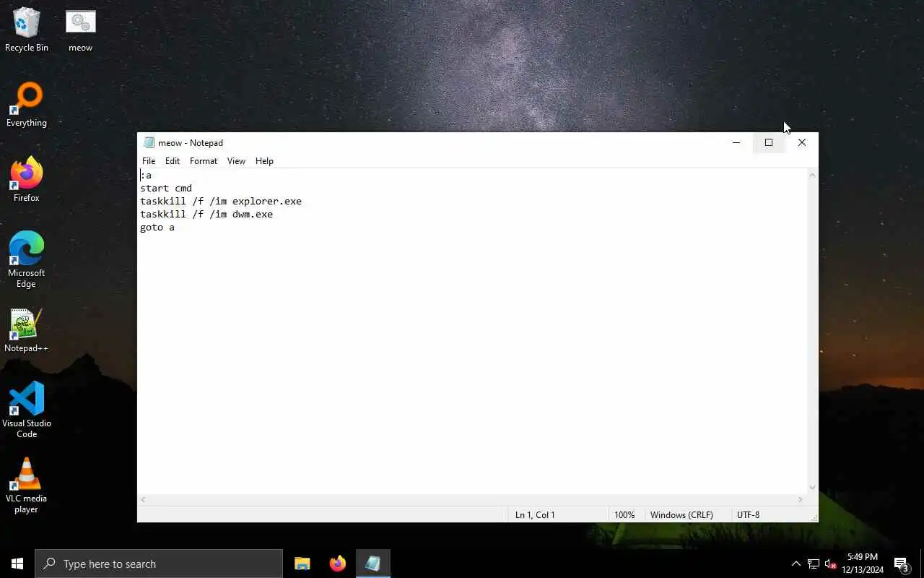Click "Windows (CRLF)" in the status bar

(x=681, y=515)
